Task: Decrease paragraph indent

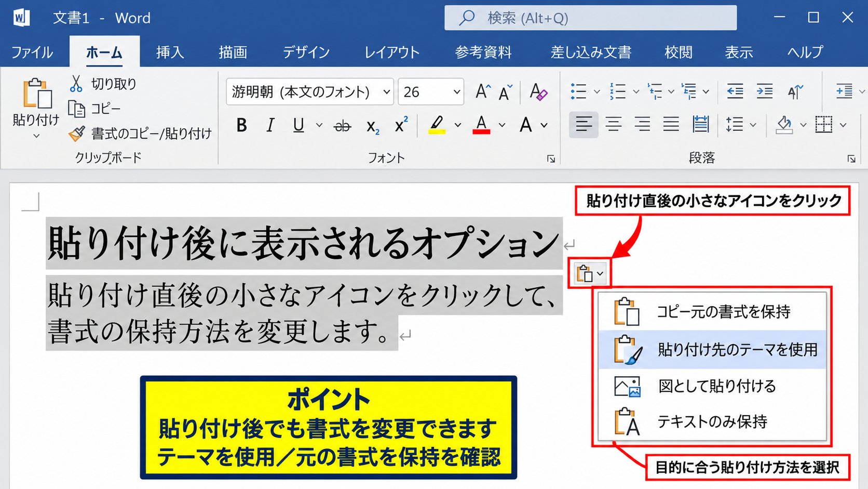Action: pos(735,91)
